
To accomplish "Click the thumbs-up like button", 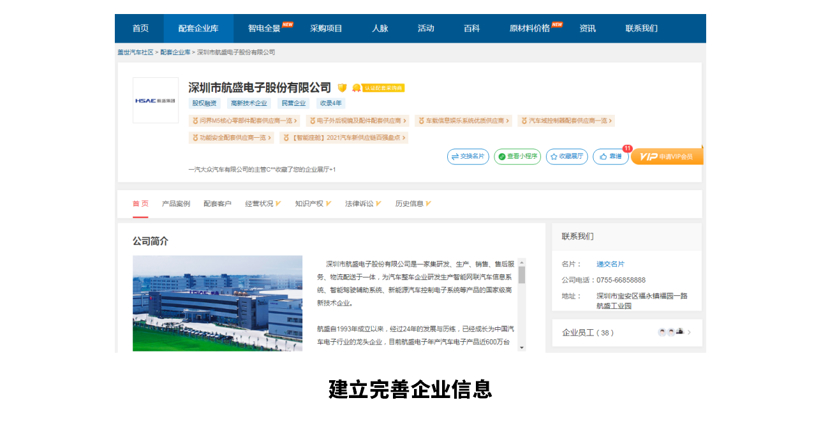I will [x=610, y=157].
